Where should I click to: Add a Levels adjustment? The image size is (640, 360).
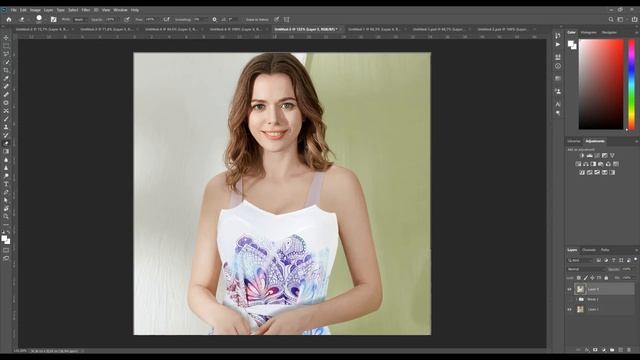(x=589, y=156)
